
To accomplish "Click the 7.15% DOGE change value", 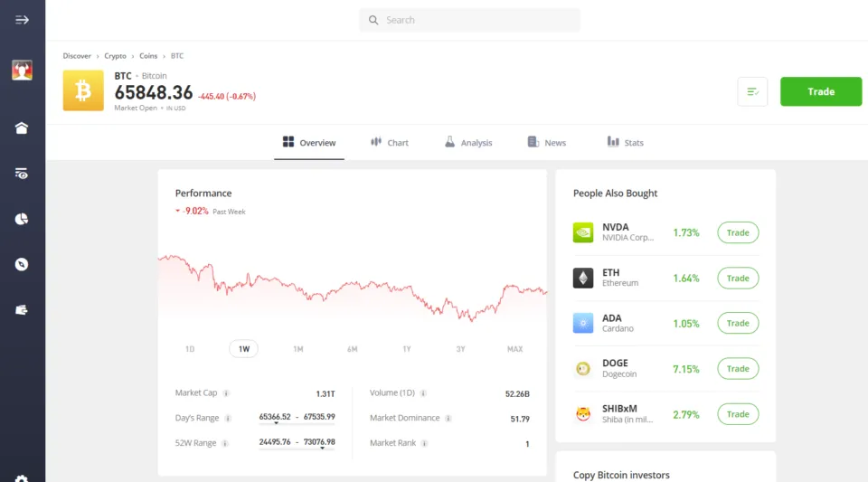I will [x=686, y=369].
